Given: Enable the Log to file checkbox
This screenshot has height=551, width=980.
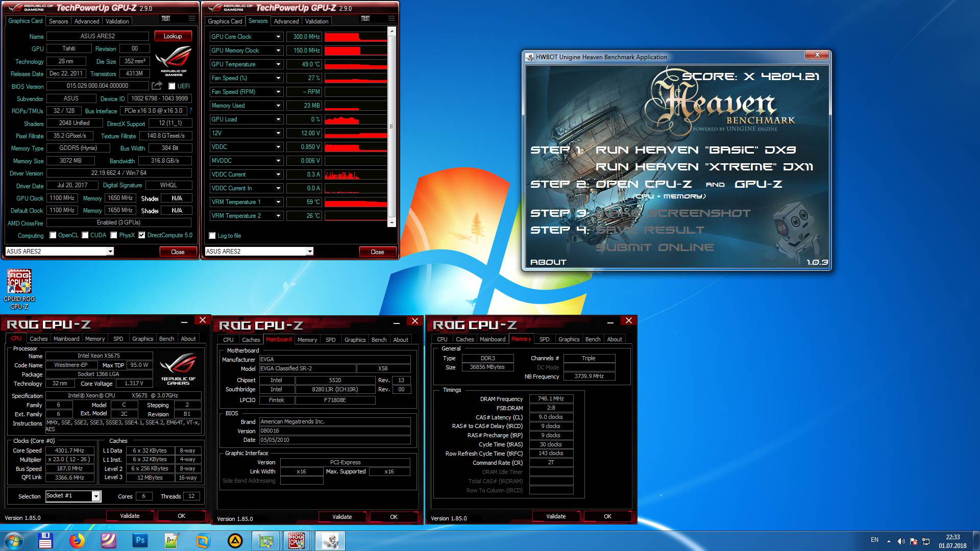Looking at the screenshot, I should 212,236.
